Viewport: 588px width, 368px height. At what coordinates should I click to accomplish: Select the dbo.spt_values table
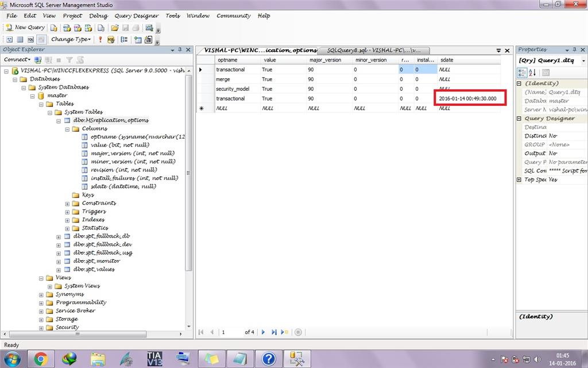tap(94, 270)
